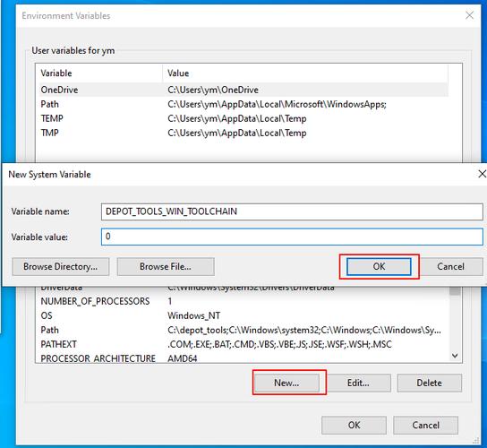
Task: Click New under system variables
Action: pos(286,383)
